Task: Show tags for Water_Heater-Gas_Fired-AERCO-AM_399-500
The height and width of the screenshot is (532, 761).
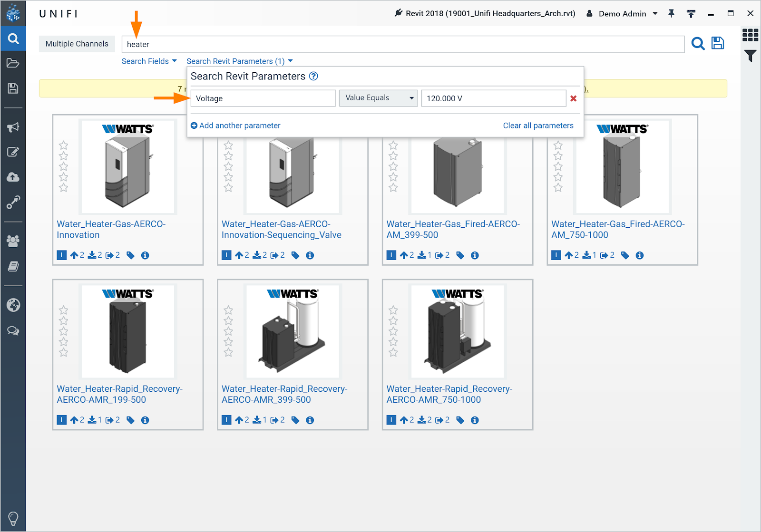Action: pos(460,255)
